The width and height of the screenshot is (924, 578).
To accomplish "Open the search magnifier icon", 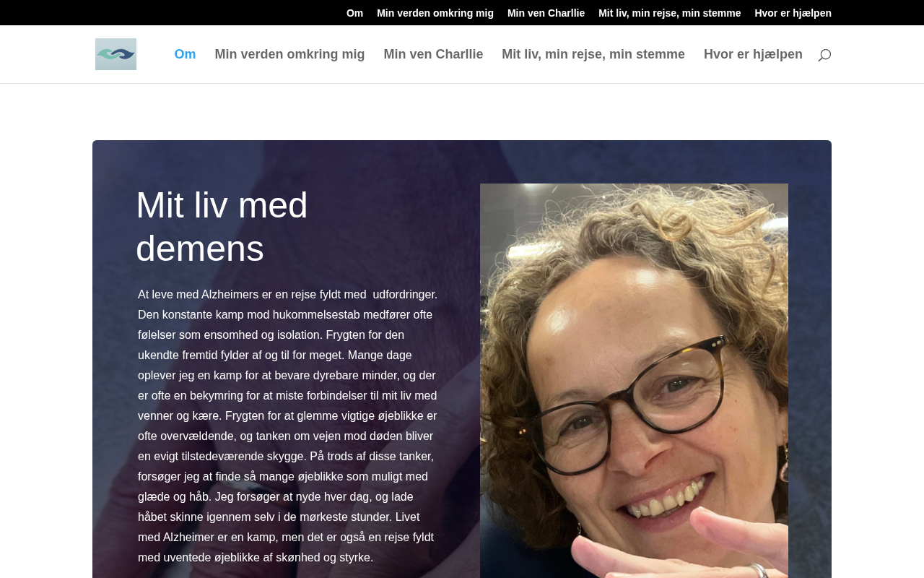I will click(824, 55).
